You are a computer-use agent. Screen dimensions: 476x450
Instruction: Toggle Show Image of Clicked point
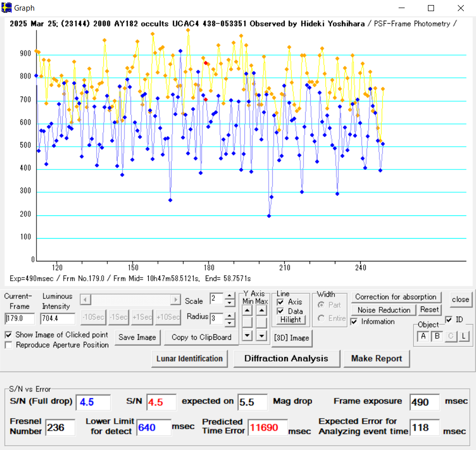(x=9, y=335)
